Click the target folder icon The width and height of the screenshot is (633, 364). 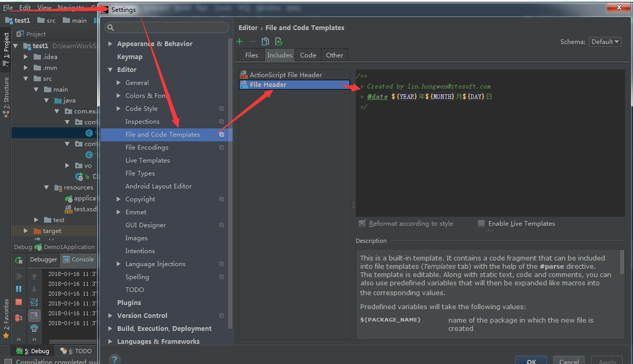tap(37, 231)
